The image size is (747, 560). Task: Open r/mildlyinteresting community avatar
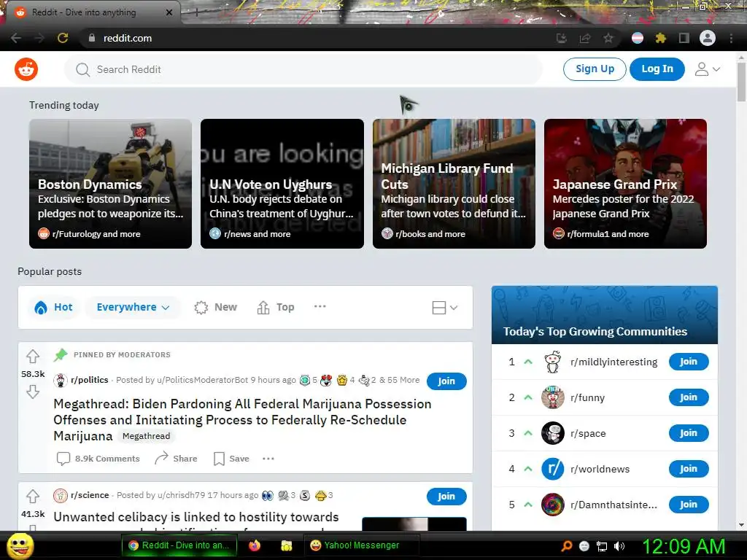[x=553, y=362]
